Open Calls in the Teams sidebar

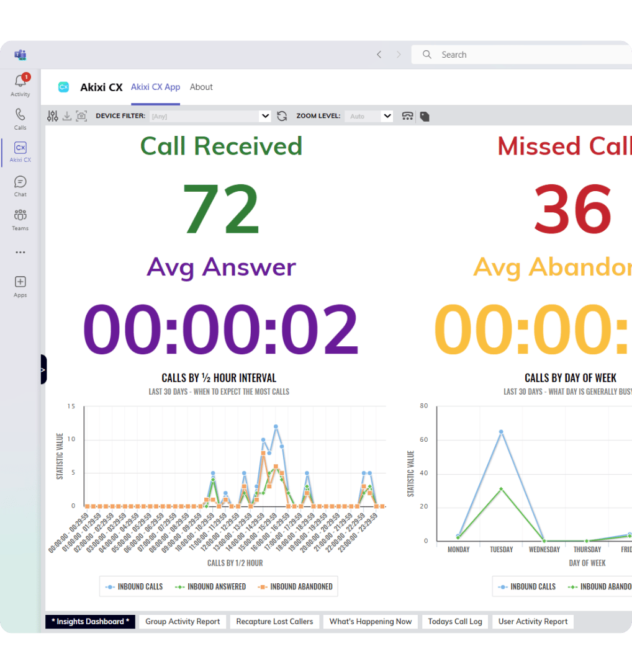20,119
